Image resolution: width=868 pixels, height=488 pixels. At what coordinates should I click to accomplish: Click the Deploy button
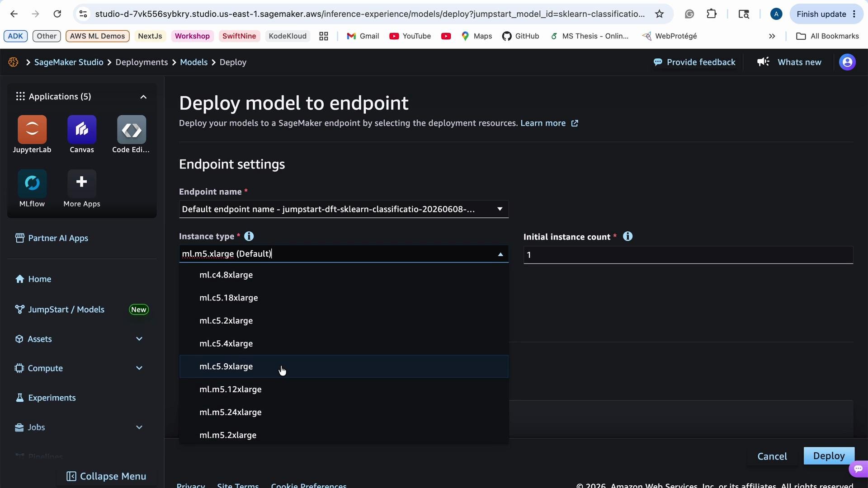click(x=829, y=456)
